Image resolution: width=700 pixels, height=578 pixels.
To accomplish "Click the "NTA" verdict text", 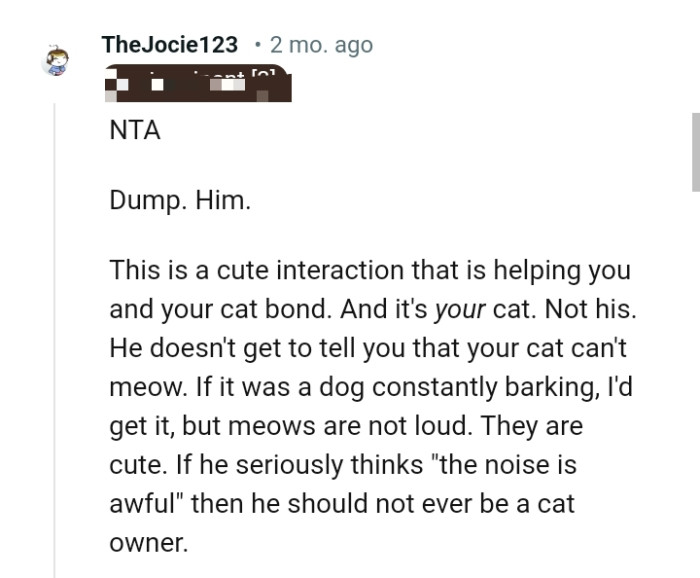I will 135,131.
